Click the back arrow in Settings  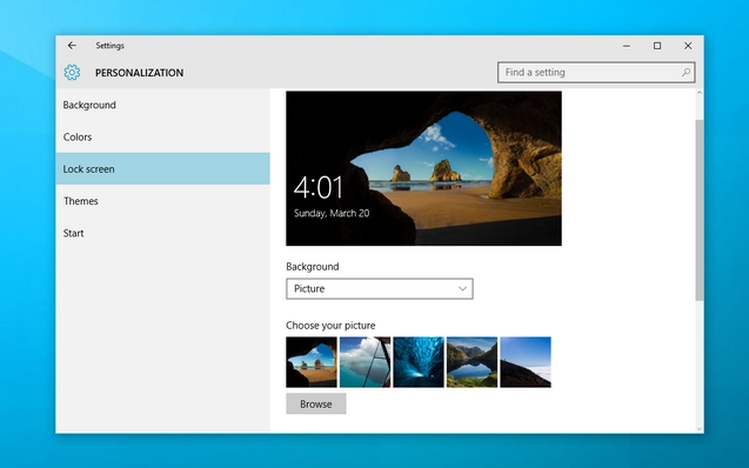pos(72,45)
